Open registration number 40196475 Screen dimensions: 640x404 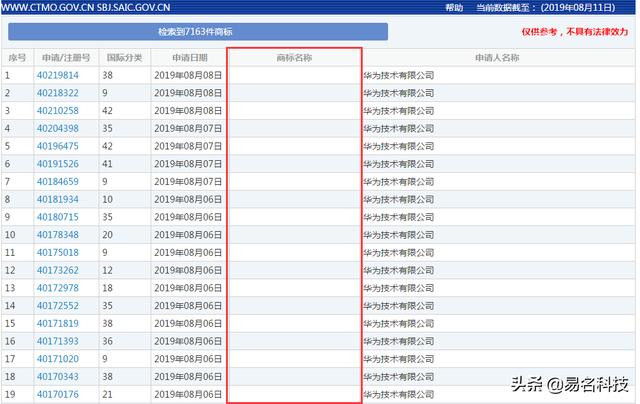pos(58,146)
